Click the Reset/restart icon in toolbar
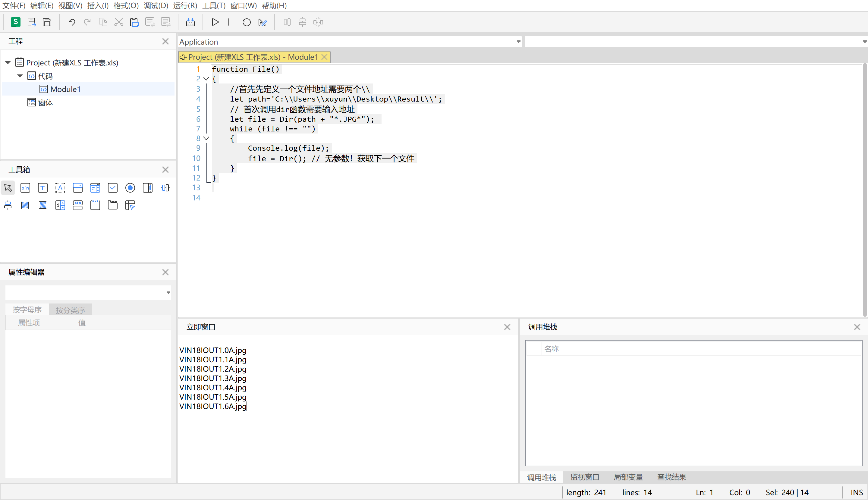Viewport: 868px width, 500px height. 247,22
